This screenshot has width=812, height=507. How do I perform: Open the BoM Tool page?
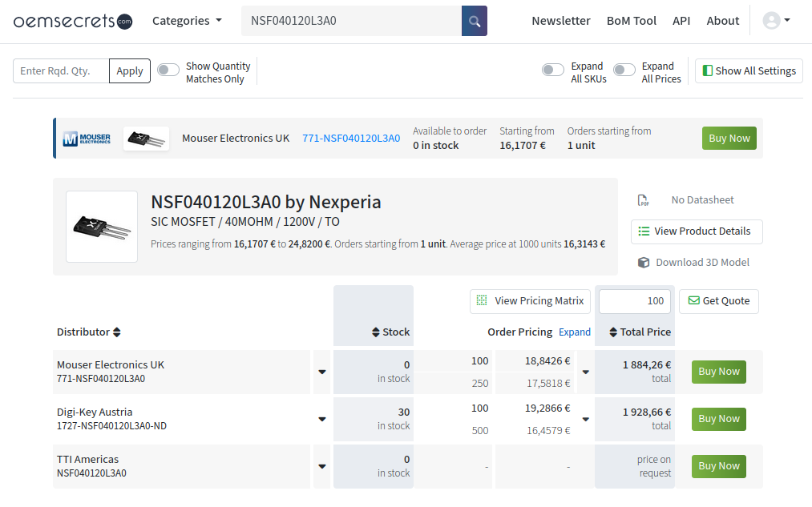[x=631, y=21]
